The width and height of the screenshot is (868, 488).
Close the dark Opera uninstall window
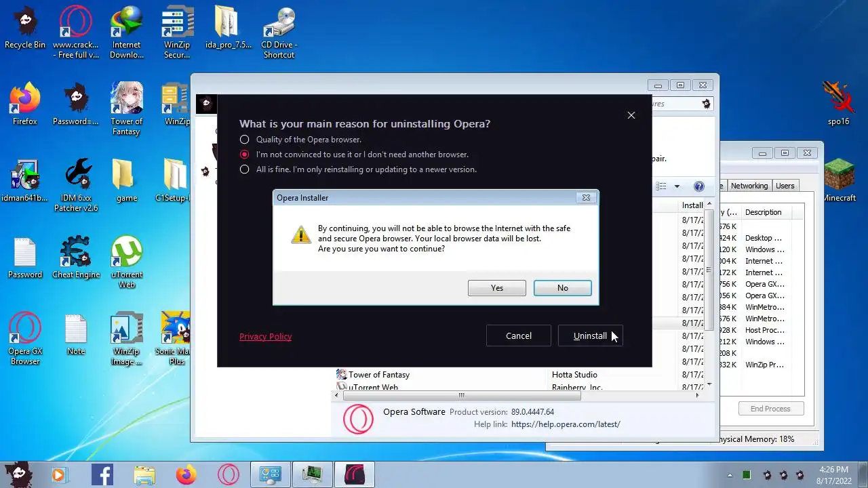pos(631,115)
